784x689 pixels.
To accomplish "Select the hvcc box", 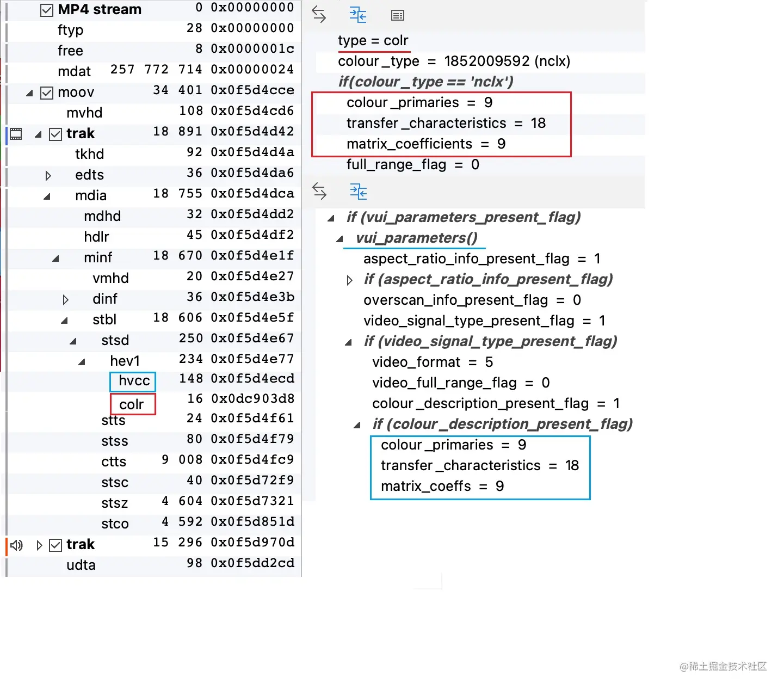I will coord(134,380).
